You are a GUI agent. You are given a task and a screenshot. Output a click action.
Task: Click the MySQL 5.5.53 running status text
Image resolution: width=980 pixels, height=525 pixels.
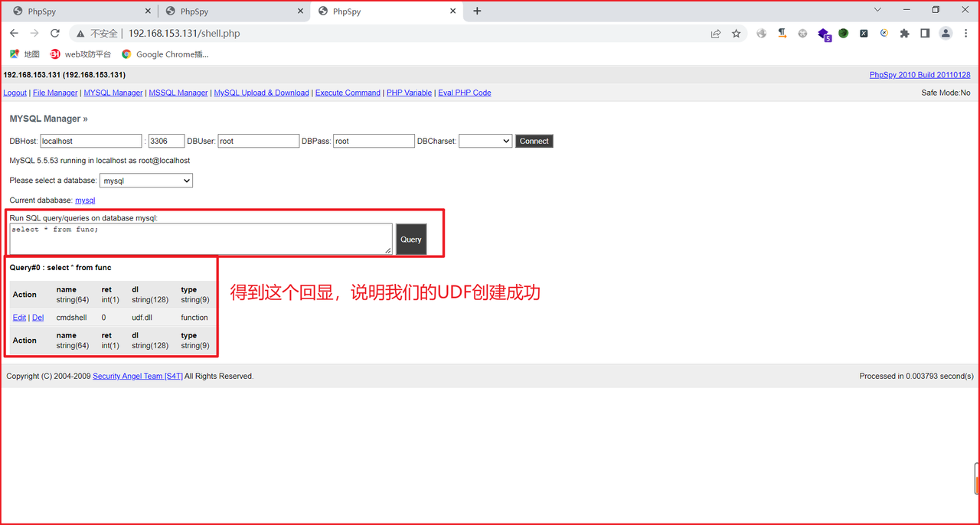coord(100,161)
